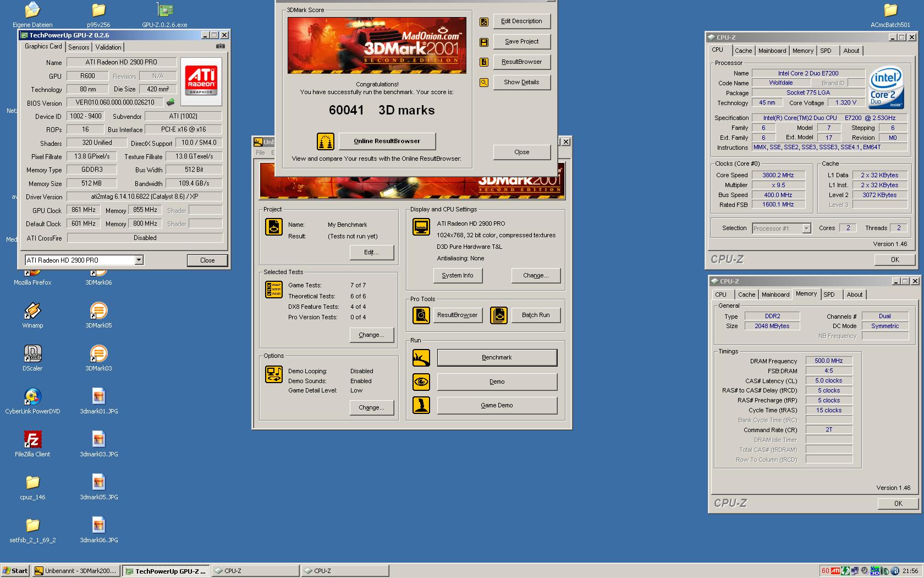The height and width of the screenshot is (578, 924).
Task: Click the Display and CPU Settings monitor icon
Action: [421, 226]
